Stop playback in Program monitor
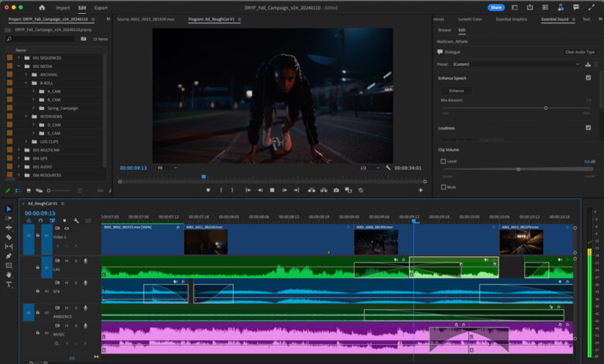This screenshot has width=604, height=364. pos(271,190)
